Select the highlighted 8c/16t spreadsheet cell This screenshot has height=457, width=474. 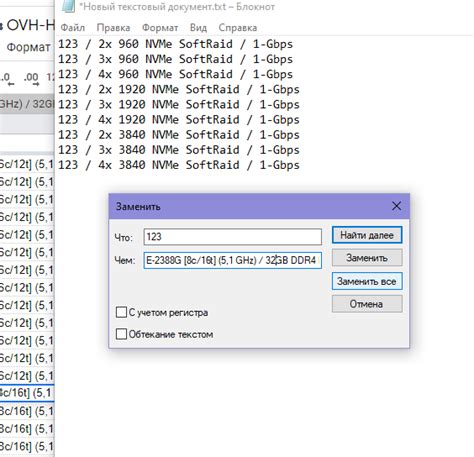tap(27, 393)
